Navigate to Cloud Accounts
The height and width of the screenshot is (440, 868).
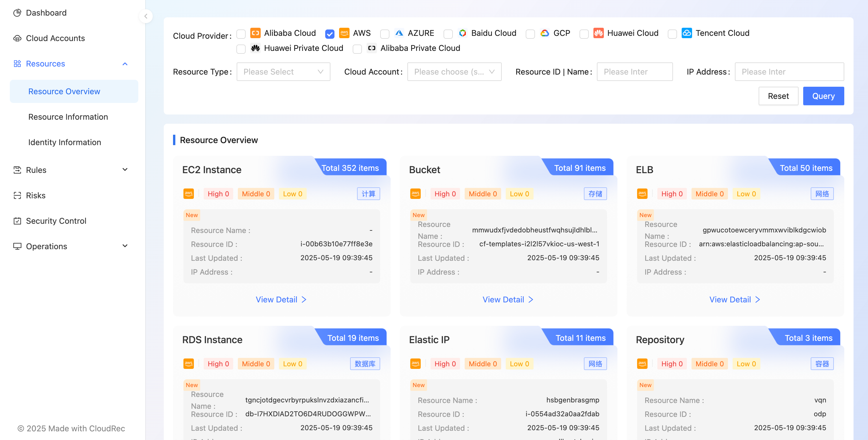[x=55, y=38]
